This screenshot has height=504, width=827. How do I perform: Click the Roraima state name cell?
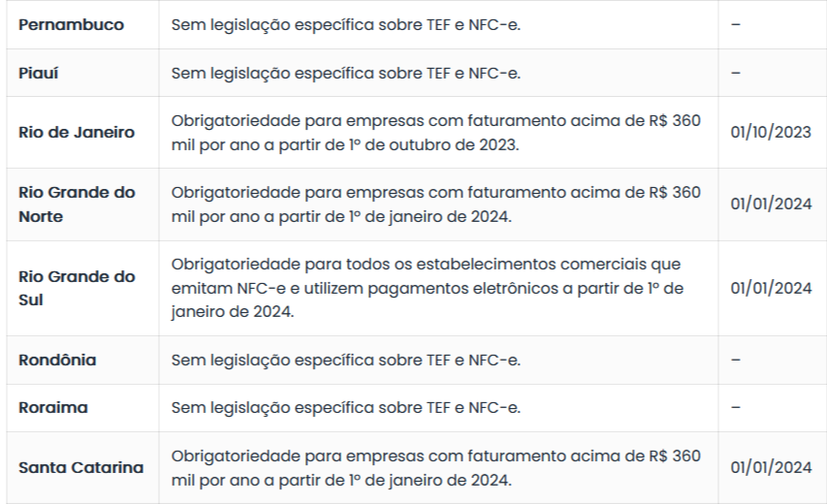(53, 407)
